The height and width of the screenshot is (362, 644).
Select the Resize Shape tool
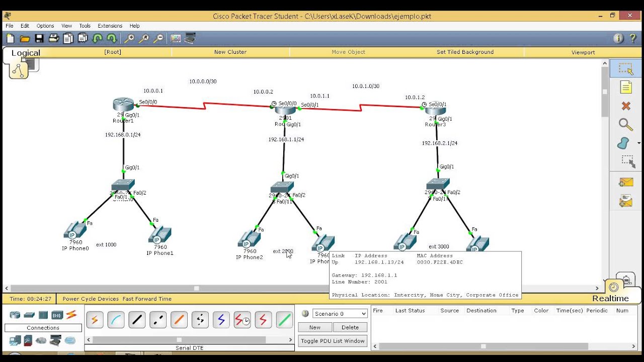[x=627, y=161]
